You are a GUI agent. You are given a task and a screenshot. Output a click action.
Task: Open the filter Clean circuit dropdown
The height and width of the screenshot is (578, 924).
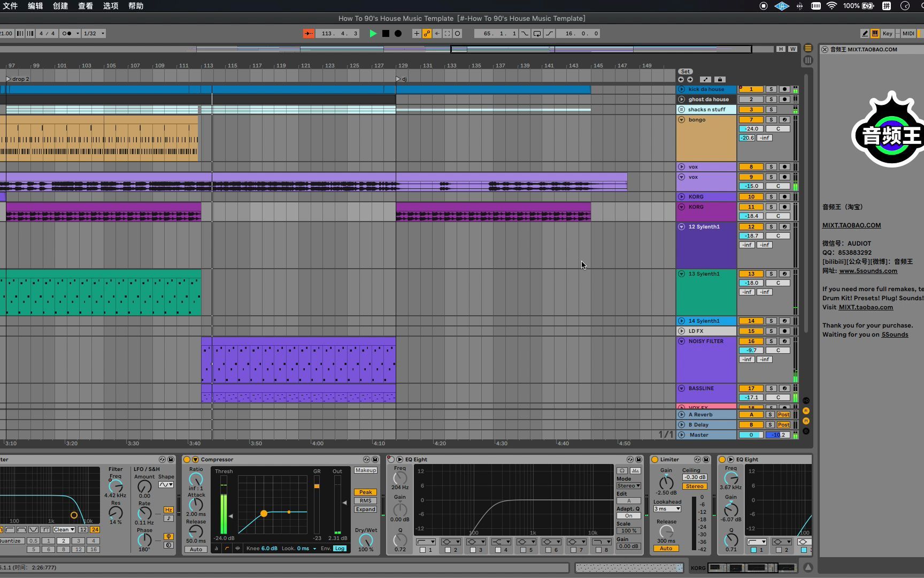tap(64, 530)
